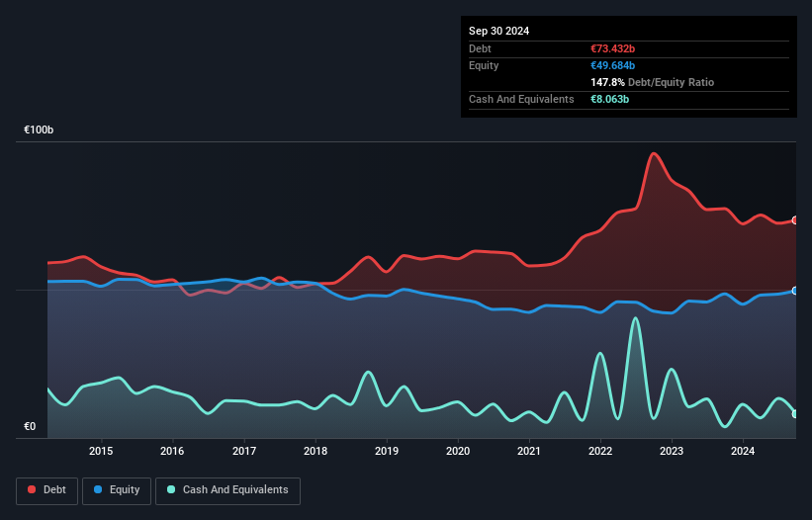Click the teal Cash endpoint marker
This screenshot has width=812, height=520.
tap(795, 414)
